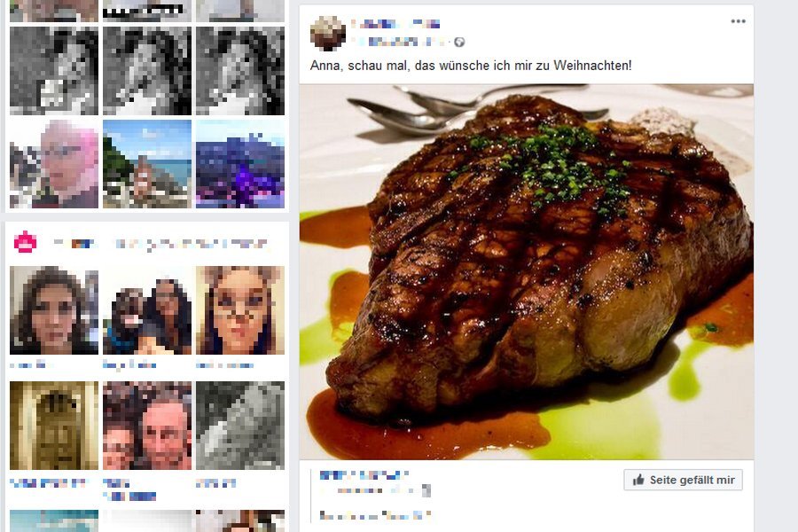Open the seaside coast landscape photo
The height and width of the screenshot is (532, 798).
coord(147,164)
